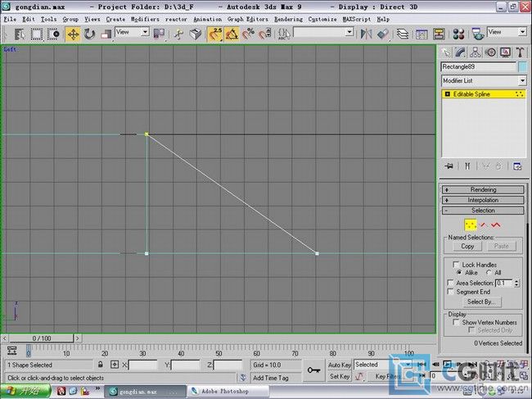Screen dimensions: 532x399
Task: Open Edit Named Selection Sets
Action: [284, 34]
